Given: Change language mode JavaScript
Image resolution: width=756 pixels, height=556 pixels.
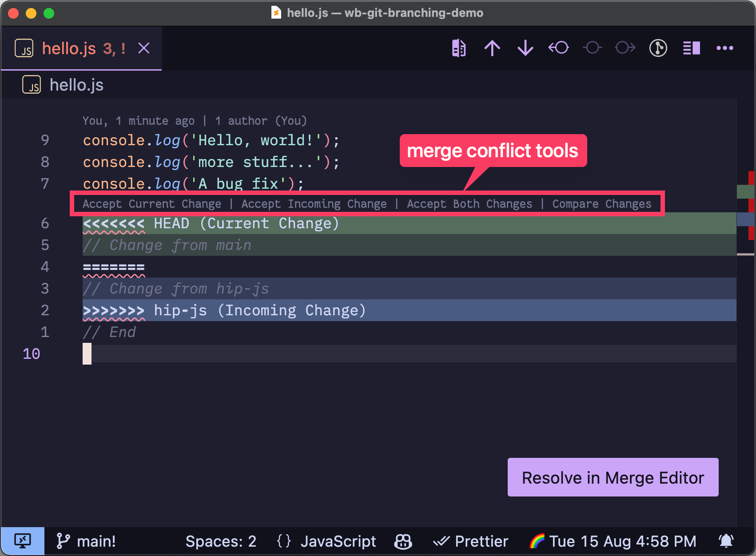Looking at the screenshot, I should pos(338,541).
